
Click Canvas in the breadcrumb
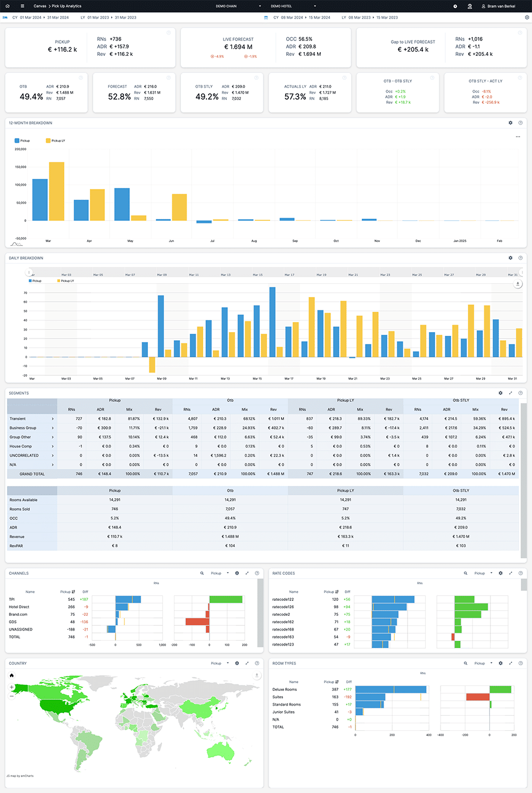[x=40, y=6]
